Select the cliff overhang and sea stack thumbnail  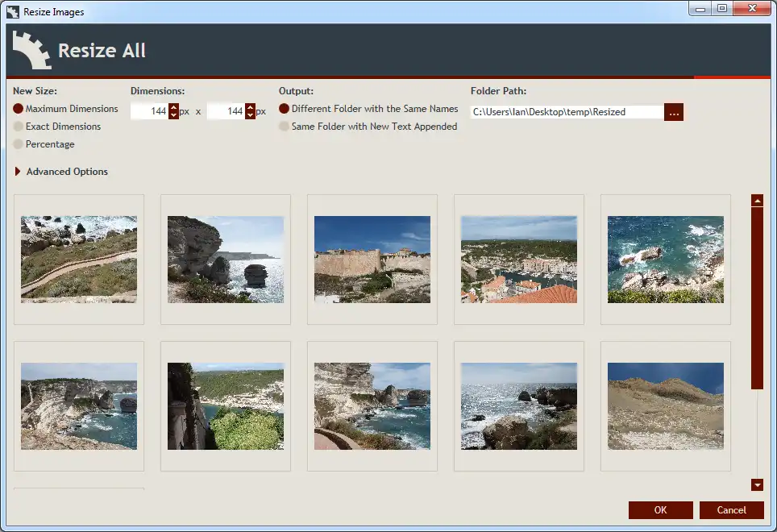pyautogui.click(x=226, y=259)
